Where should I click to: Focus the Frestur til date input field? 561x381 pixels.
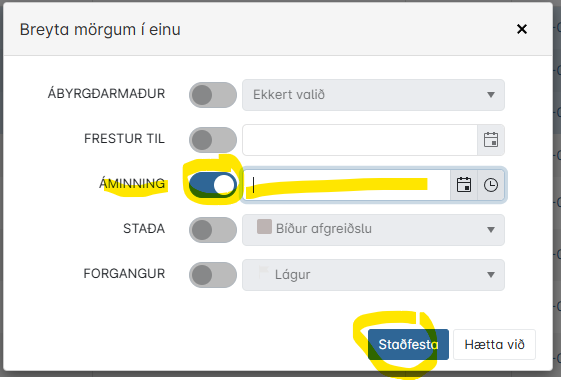[x=360, y=140]
